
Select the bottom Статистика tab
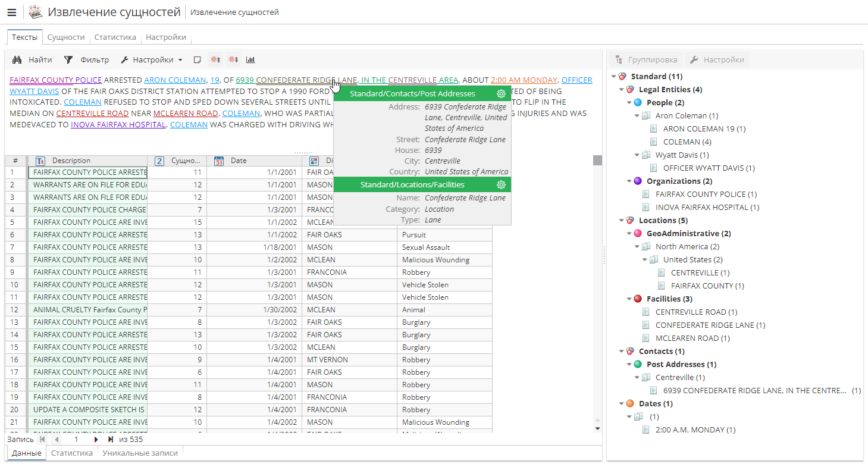coord(72,453)
